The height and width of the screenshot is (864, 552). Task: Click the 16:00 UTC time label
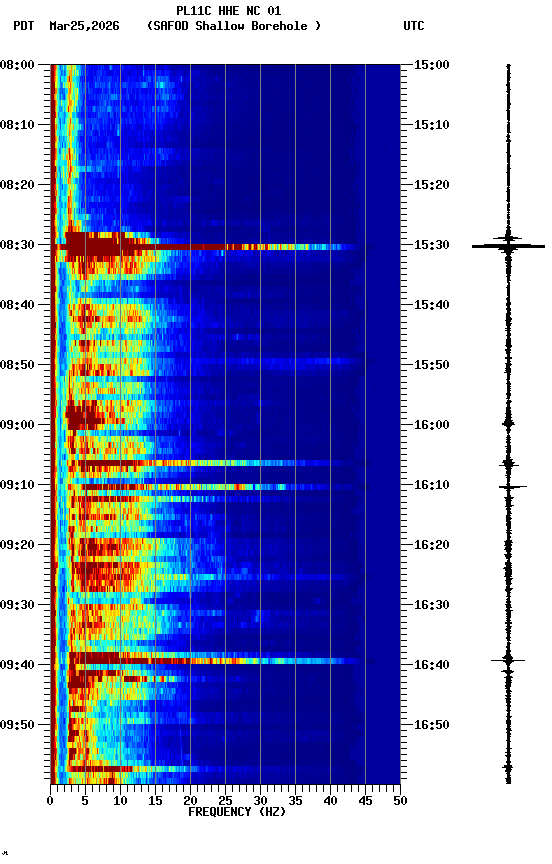(x=432, y=425)
